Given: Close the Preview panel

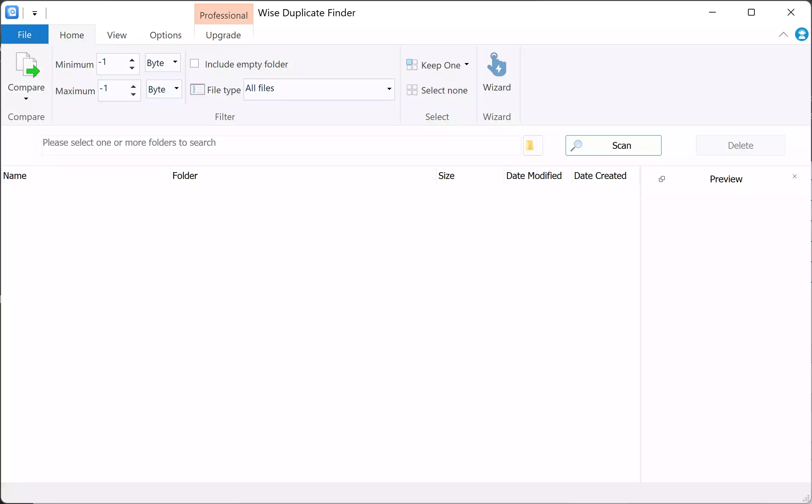Looking at the screenshot, I should coord(794,176).
